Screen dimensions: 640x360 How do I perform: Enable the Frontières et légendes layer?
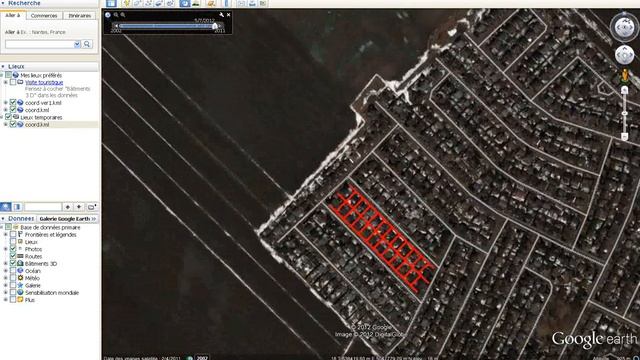(13, 235)
